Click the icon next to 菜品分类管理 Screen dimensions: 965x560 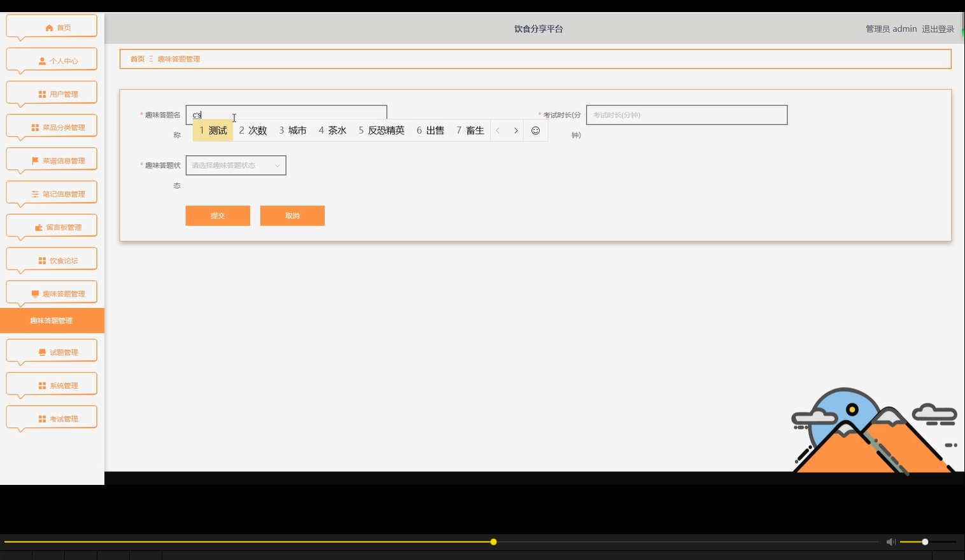click(x=36, y=127)
